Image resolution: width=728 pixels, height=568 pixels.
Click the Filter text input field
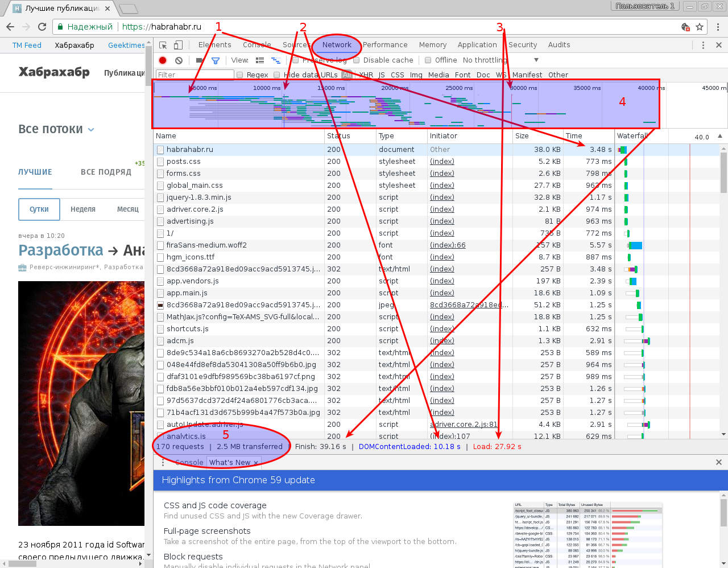click(x=195, y=75)
